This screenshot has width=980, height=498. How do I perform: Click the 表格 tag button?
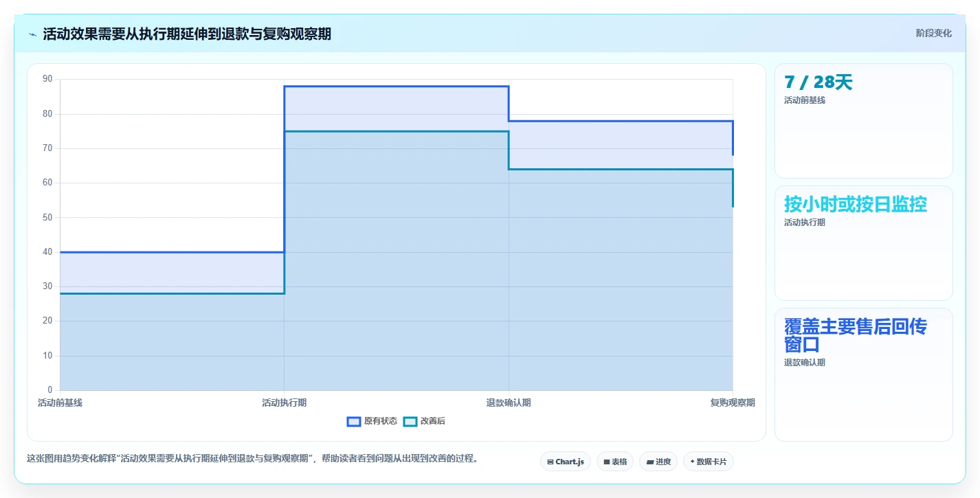[x=615, y=462]
